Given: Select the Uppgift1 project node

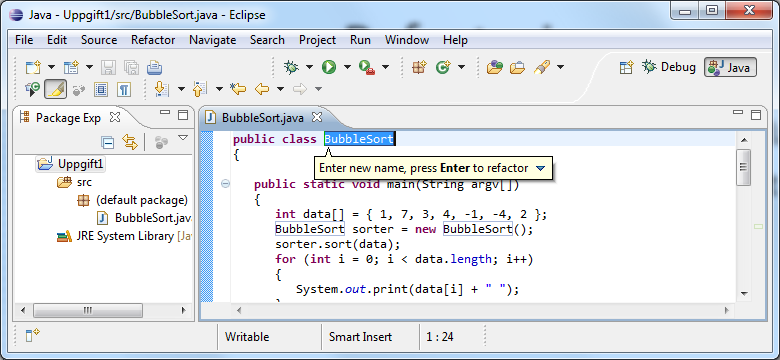Looking at the screenshot, I should [71, 164].
